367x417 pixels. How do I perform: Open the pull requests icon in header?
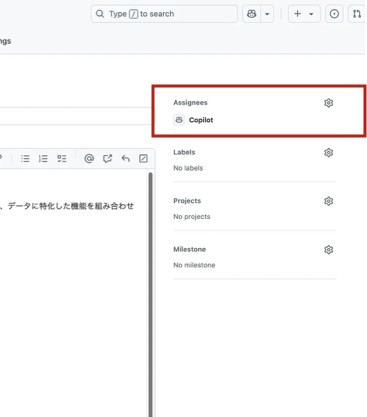click(357, 14)
